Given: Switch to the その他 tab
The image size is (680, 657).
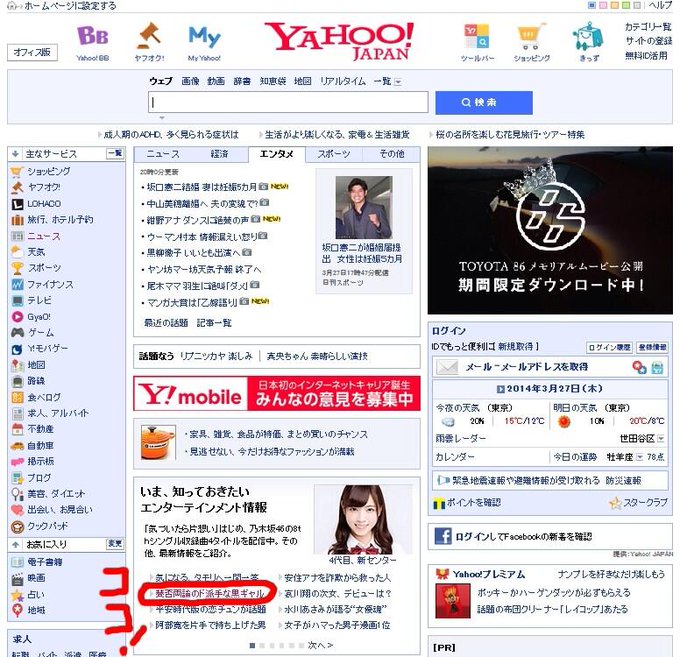Looking at the screenshot, I should tap(392, 154).
